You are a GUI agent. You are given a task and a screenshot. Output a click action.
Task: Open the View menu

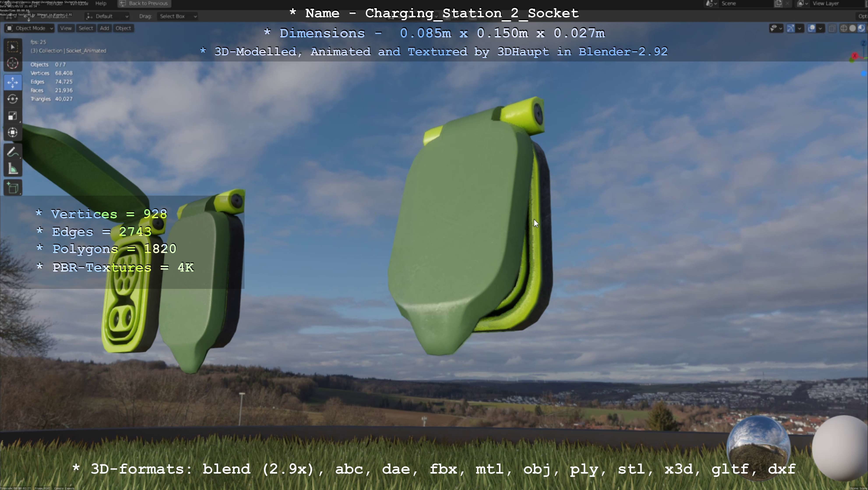point(66,28)
